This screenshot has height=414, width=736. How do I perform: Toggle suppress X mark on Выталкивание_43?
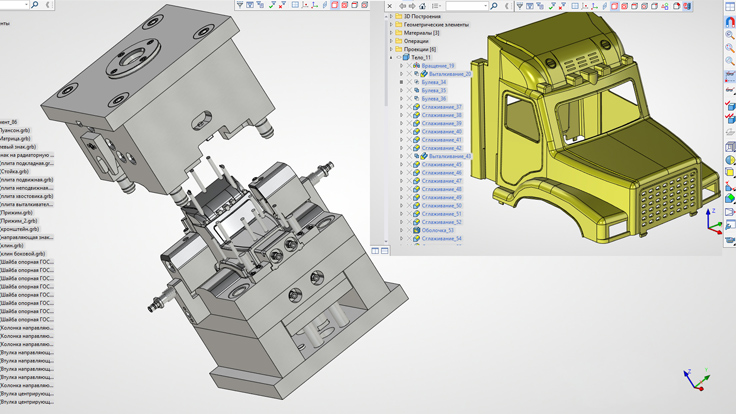coord(409,156)
